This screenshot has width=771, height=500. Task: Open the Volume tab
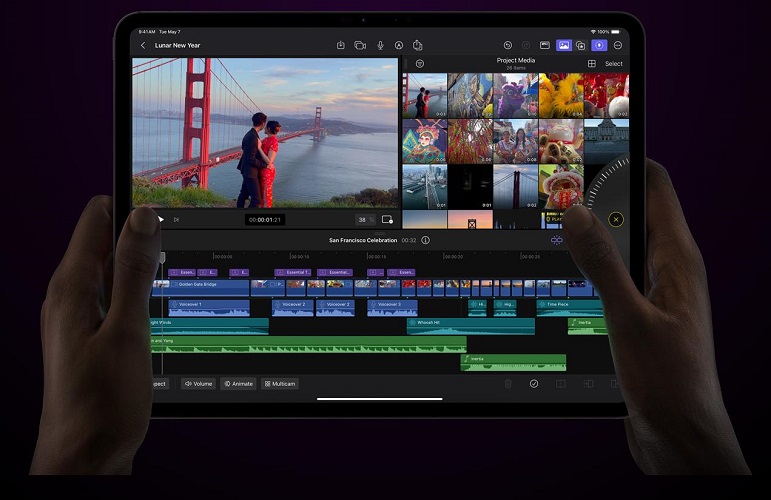pos(198,383)
